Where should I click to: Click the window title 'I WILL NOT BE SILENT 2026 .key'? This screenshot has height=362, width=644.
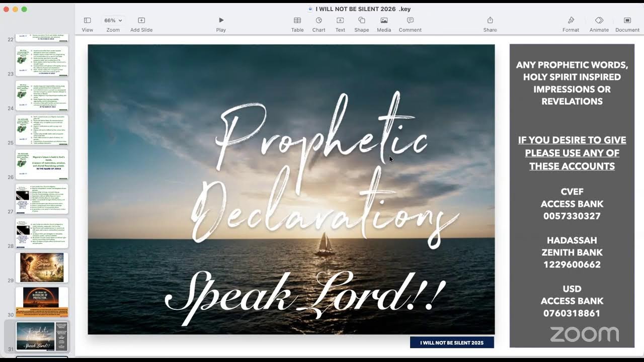click(363, 9)
